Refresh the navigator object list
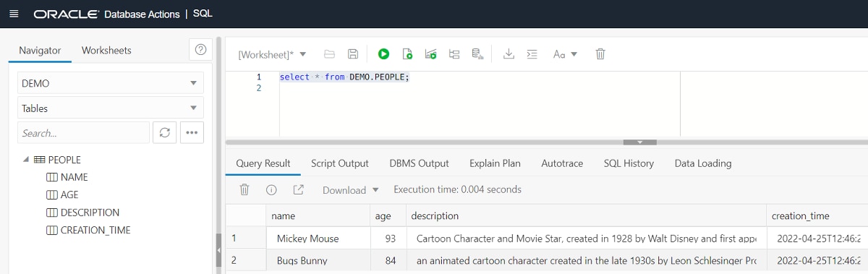This screenshot has width=868, height=274. click(165, 133)
